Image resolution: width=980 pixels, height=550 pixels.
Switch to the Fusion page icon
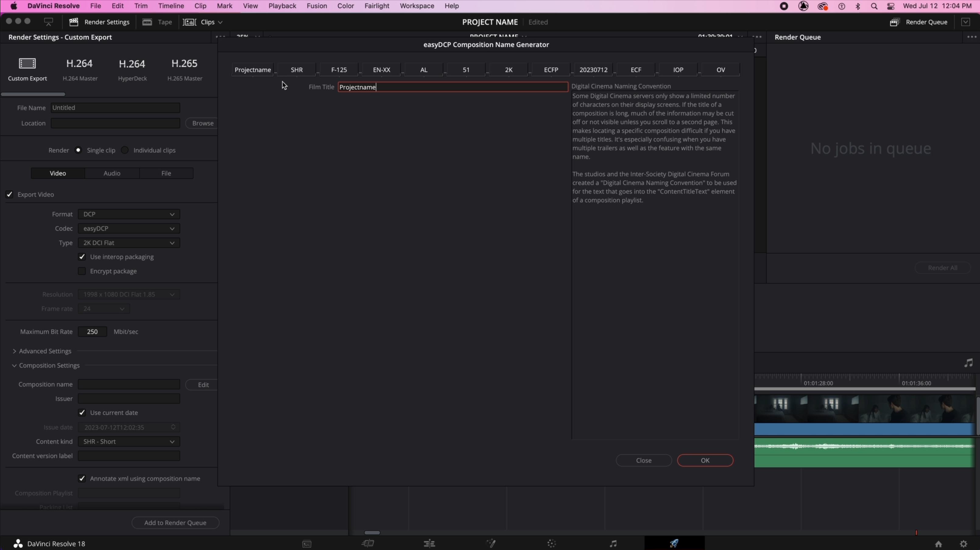tap(491, 544)
